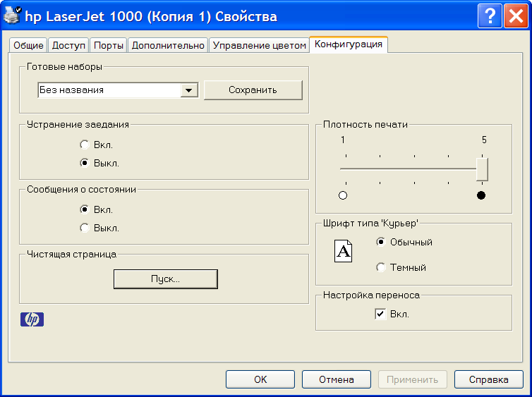
Task: Click the light density white circle icon
Action: tap(343, 195)
